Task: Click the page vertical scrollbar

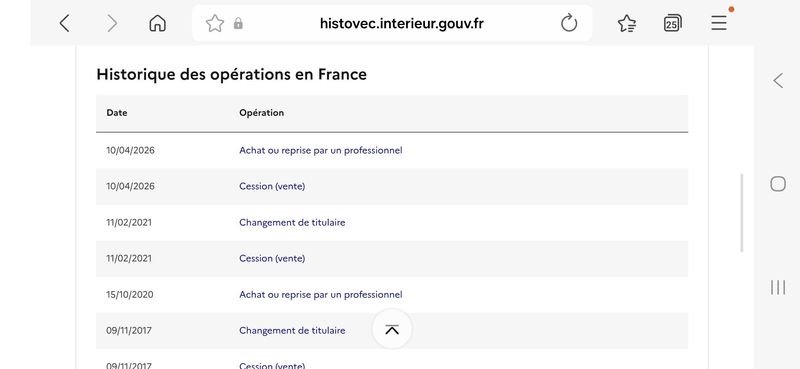Action: [x=742, y=213]
